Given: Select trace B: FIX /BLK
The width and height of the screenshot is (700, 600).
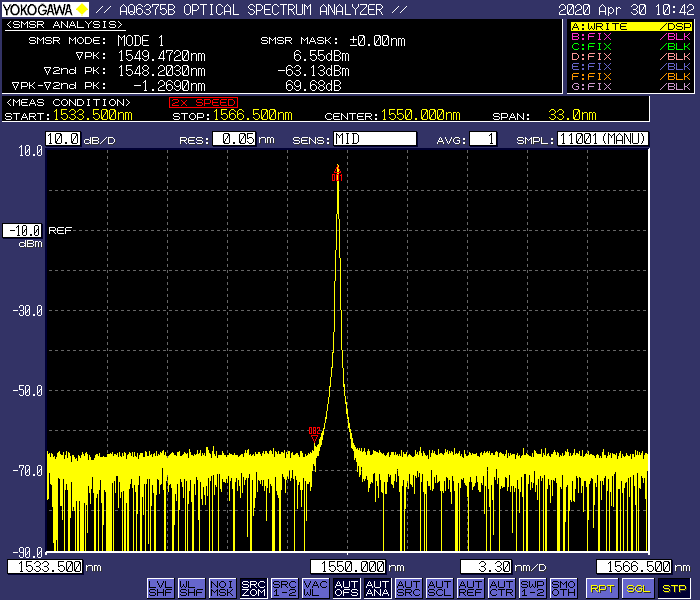Looking at the screenshot, I should click(x=631, y=37).
